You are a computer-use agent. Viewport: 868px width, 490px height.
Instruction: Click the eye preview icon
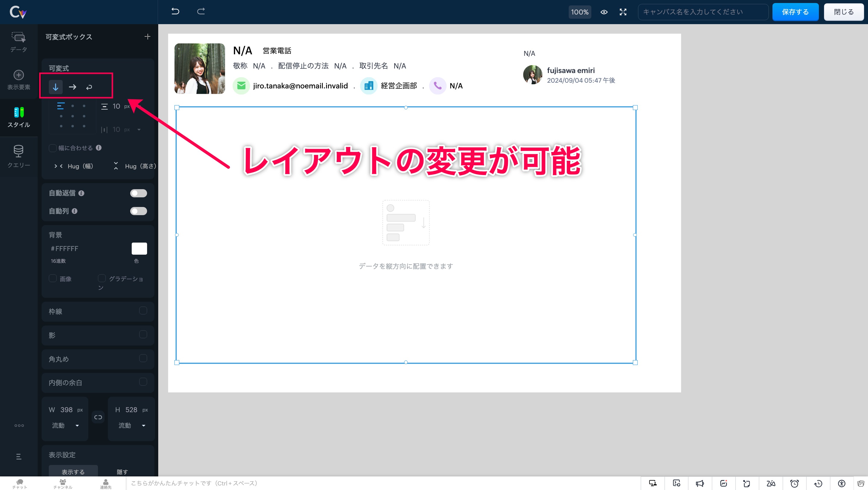(x=604, y=12)
